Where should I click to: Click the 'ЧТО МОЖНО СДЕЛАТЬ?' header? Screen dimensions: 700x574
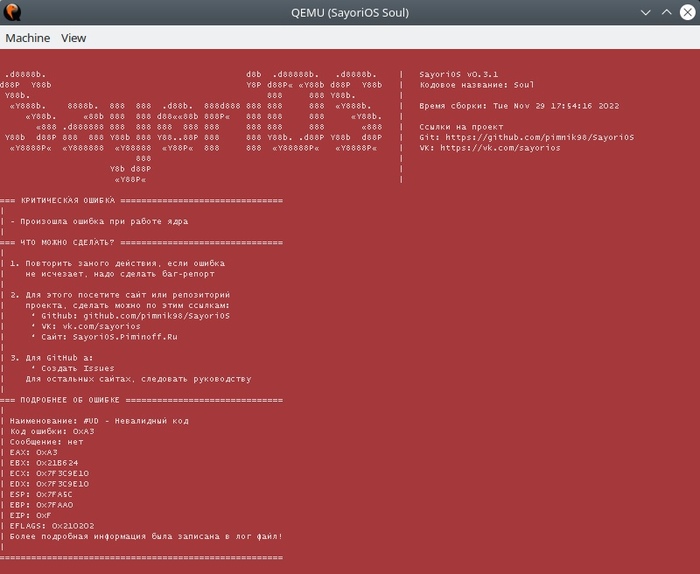click(67, 242)
